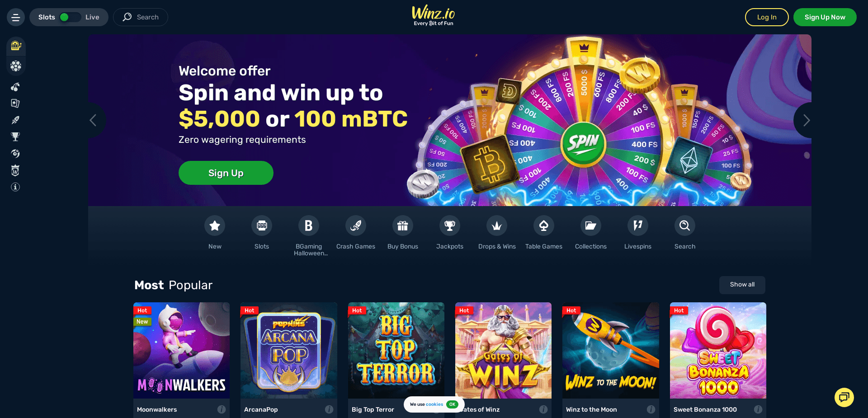
Task: Show next banner slide arrow
Action: pos(806,120)
